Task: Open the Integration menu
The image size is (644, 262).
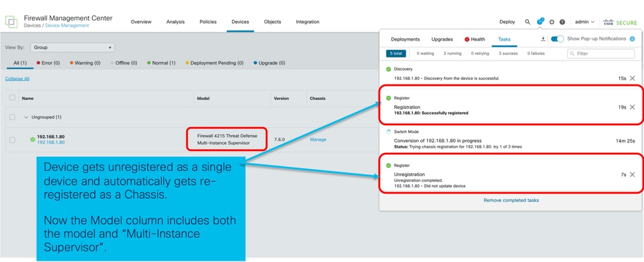Action: tap(307, 22)
